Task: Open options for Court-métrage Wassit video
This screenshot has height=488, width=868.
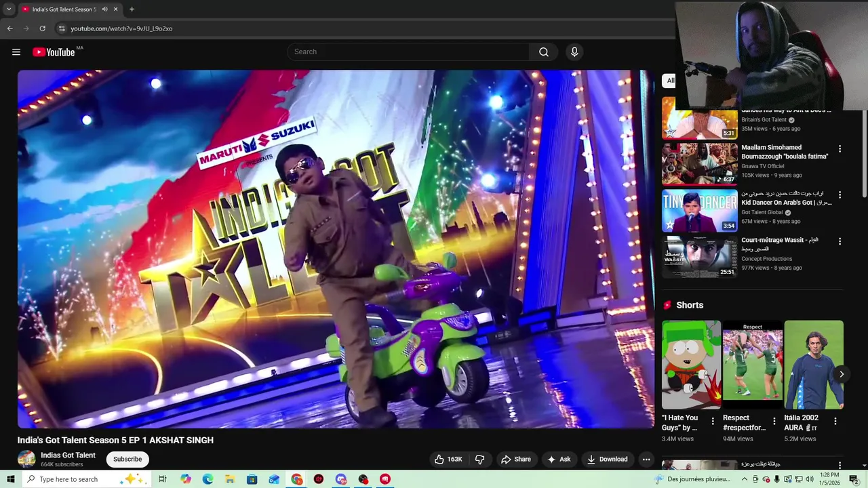Action: [840, 241]
